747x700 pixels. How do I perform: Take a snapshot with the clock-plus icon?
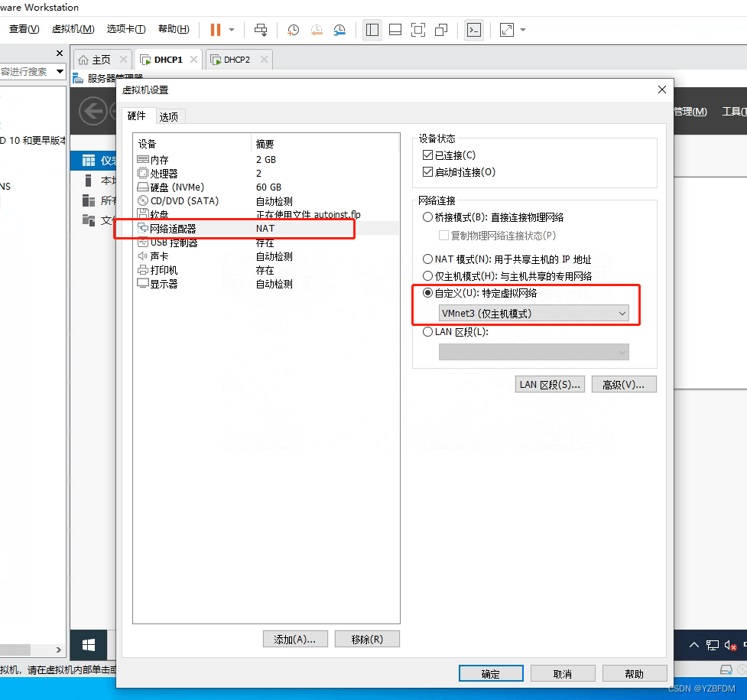coord(293,30)
